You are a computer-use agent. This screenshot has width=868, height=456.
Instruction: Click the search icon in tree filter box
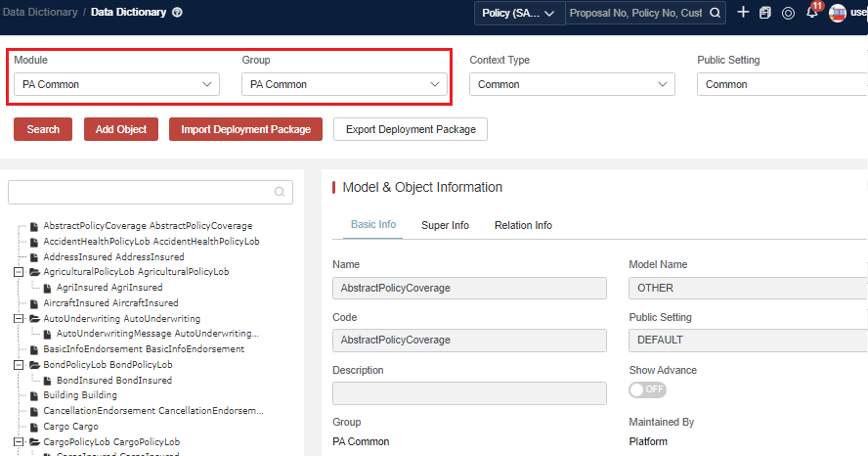(280, 192)
